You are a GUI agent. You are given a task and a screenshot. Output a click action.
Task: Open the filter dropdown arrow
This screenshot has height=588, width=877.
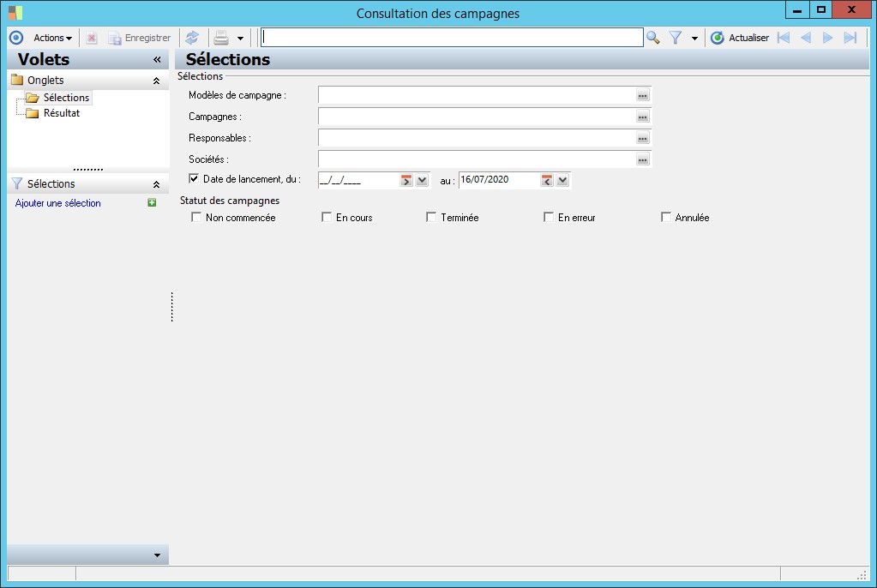[694, 39]
